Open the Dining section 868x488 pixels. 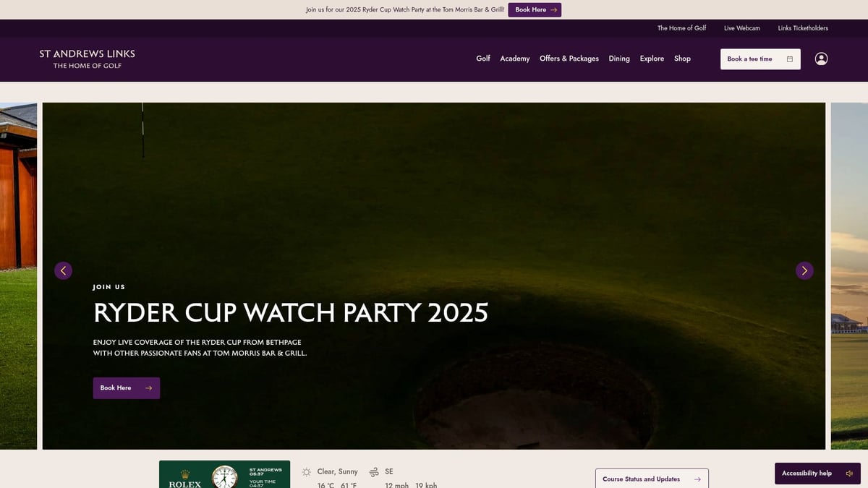[x=619, y=59]
